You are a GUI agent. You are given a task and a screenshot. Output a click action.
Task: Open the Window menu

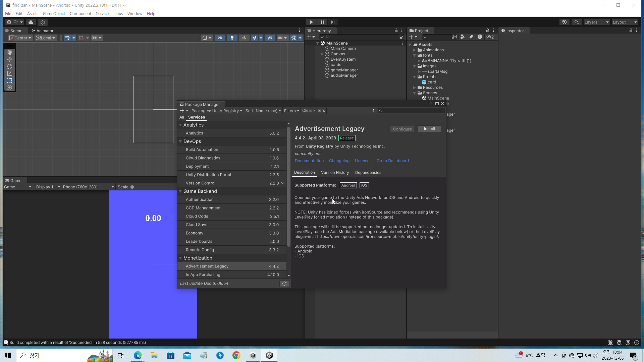pyautogui.click(x=135, y=14)
